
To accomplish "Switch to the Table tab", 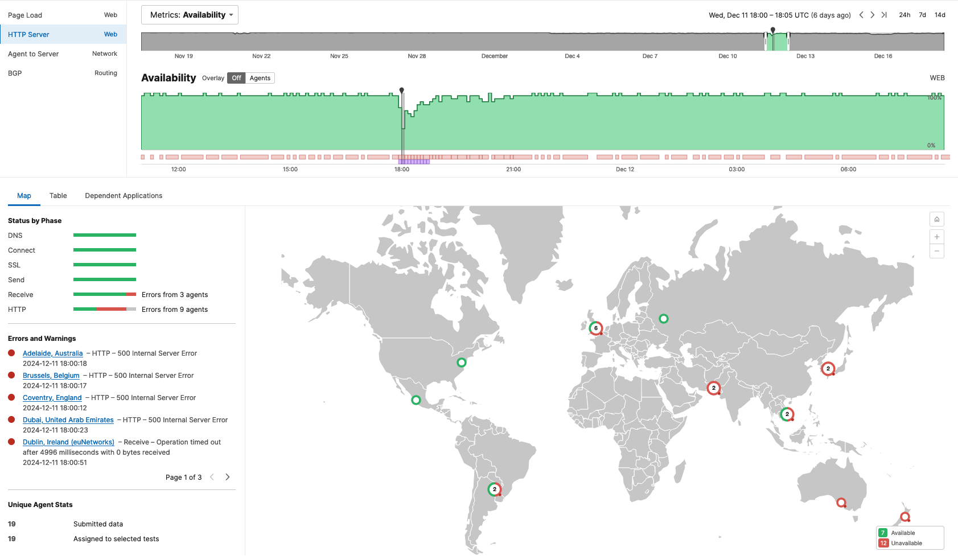I will click(58, 196).
